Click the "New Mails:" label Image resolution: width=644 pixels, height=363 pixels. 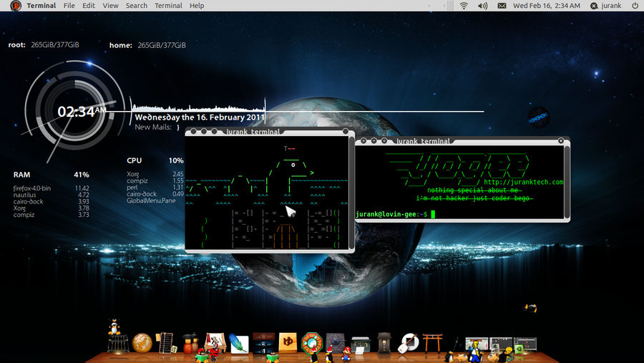(153, 127)
